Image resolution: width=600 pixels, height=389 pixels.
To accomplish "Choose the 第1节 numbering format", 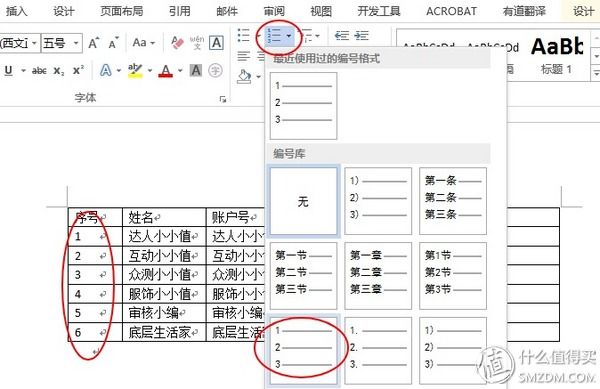I will 453,276.
